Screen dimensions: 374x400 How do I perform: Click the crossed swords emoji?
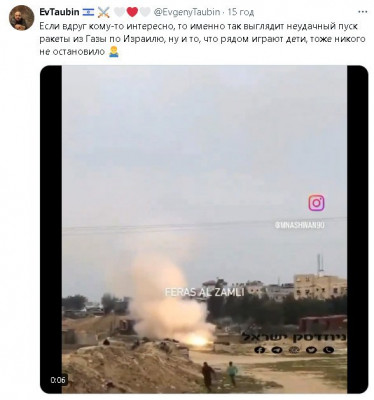pos(104,12)
